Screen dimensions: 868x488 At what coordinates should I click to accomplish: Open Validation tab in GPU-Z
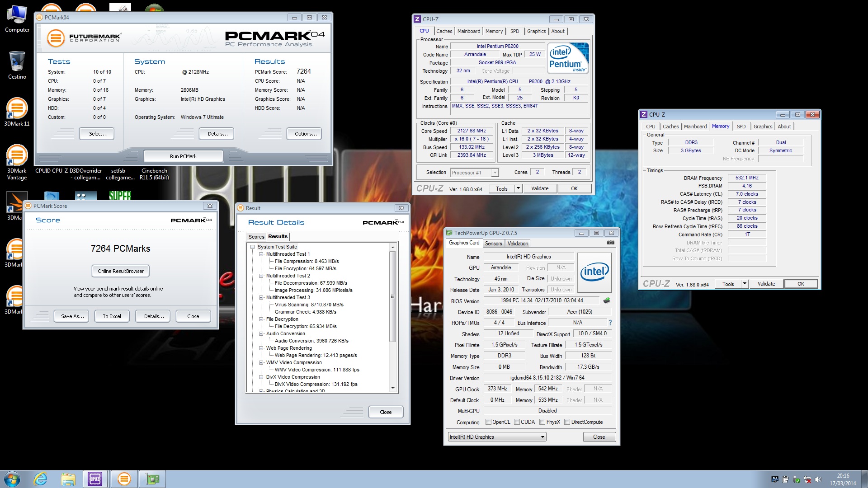click(x=518, y=244)
